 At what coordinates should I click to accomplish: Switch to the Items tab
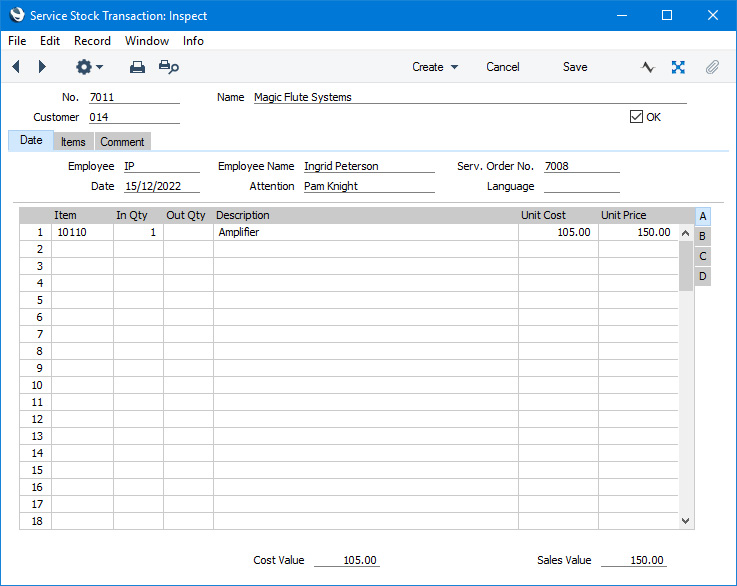73,141
